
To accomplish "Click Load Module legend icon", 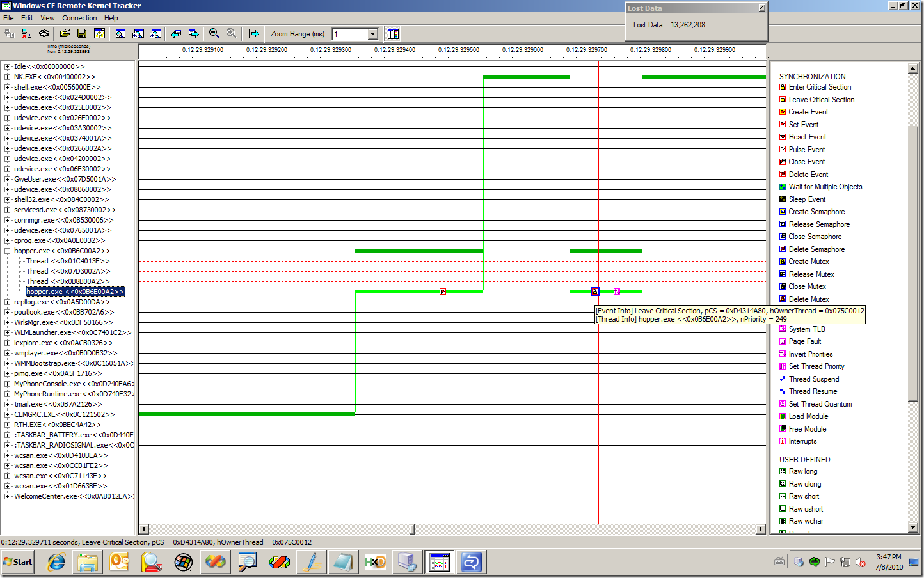I will point(783,416).
